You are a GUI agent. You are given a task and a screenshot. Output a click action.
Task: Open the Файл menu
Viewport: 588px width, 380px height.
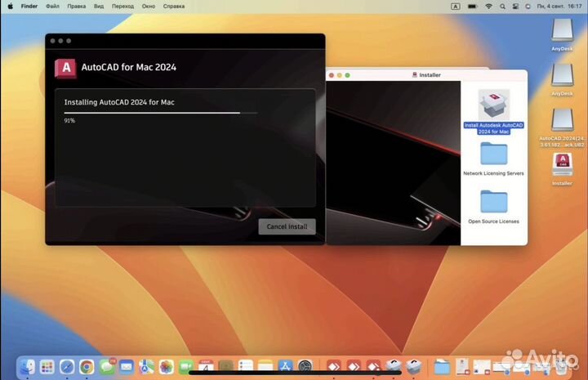coord(52,6)
